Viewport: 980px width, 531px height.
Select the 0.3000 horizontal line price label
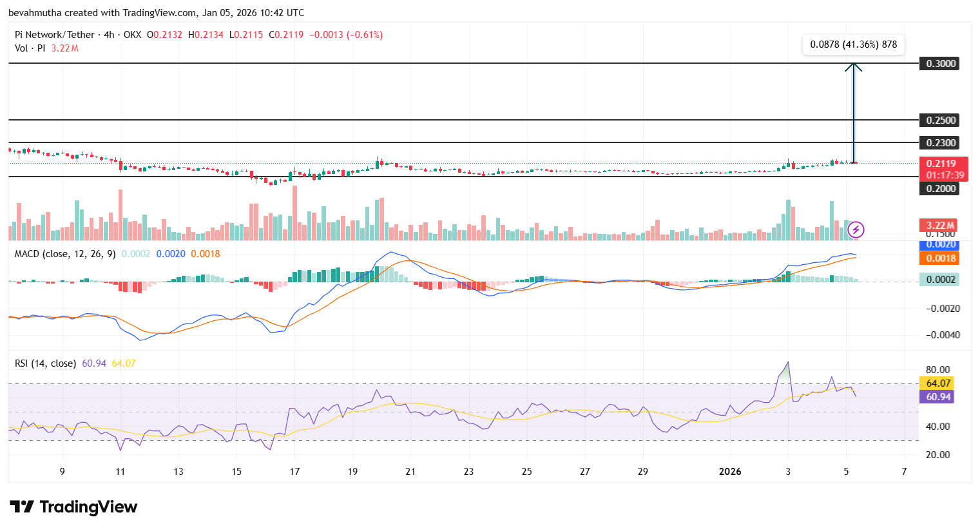point(941,64)
